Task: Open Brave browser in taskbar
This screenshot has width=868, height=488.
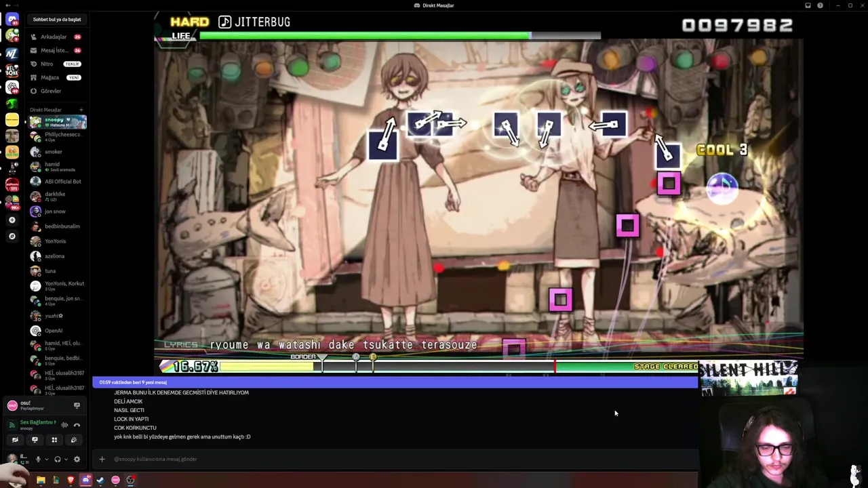Action: [71, 480]
